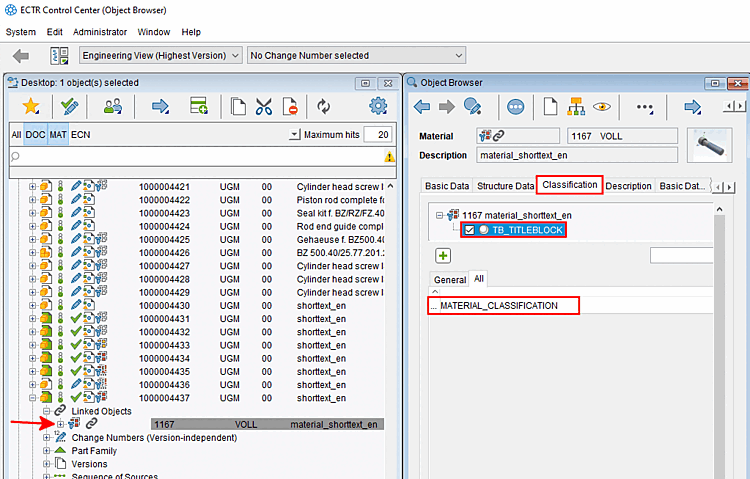This screenshot has width=750, height=479.
Task: Toggle the ECN search filter
Action: (x=80, y=135)
